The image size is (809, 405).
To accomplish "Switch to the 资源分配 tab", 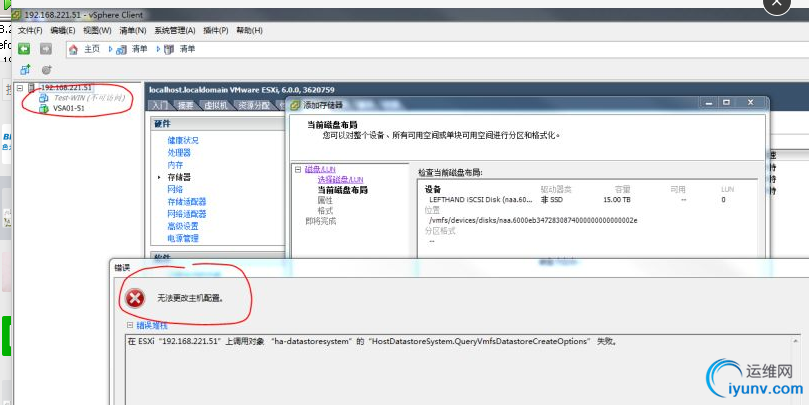I will (253, 105).
